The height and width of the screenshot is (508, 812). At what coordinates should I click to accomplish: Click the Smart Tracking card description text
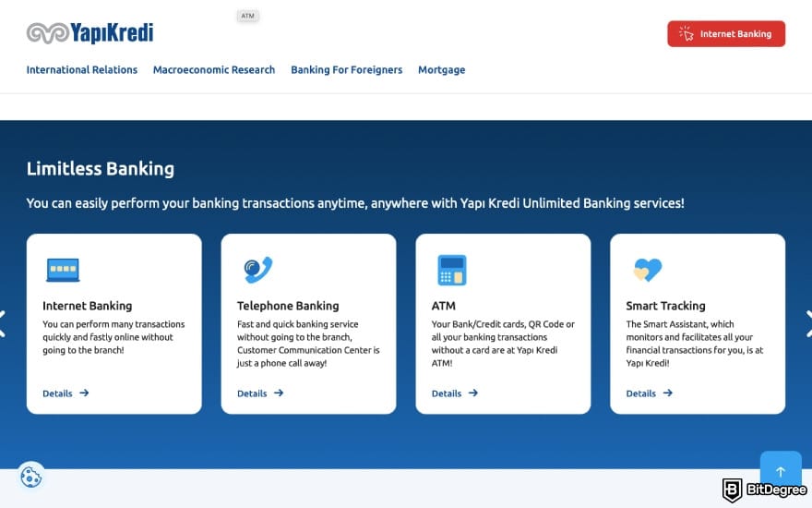tap(695, 344)
